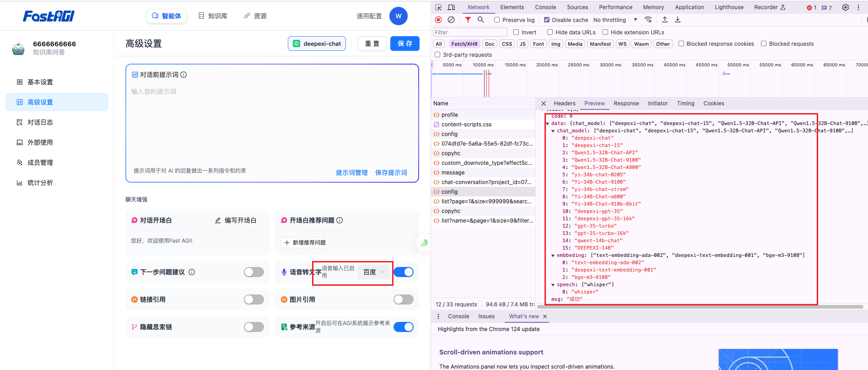Screen dimensions: 868x370
Task: Open 基本设置 in the sidebar
Action: pyautogui.click(x=57, y=82)
